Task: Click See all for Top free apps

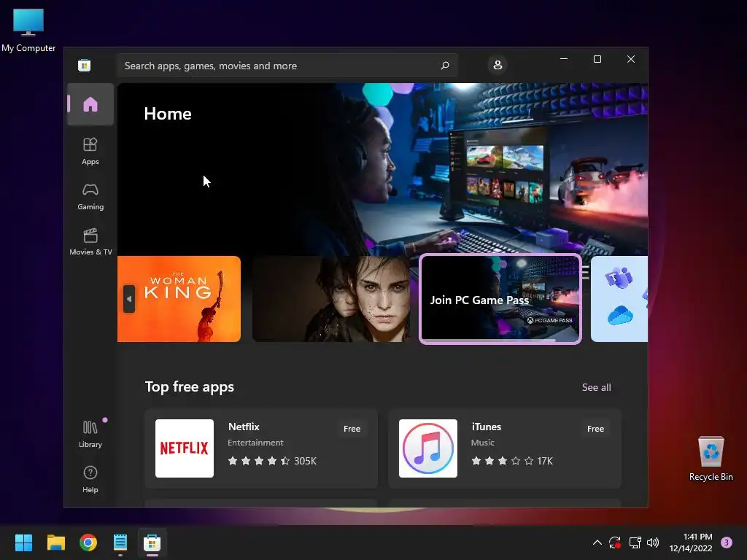Action: pos(597,388)
